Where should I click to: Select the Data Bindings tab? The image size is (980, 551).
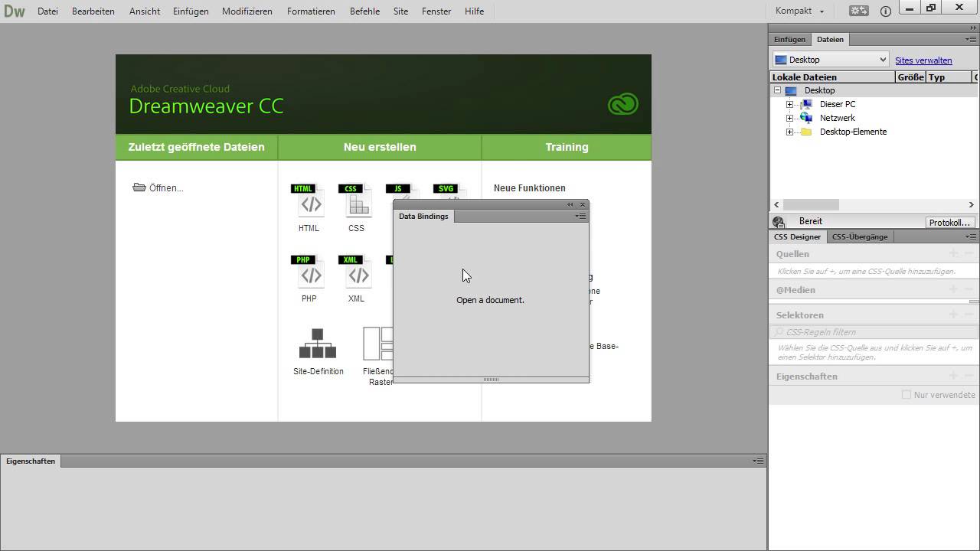(x=423, y=217)
